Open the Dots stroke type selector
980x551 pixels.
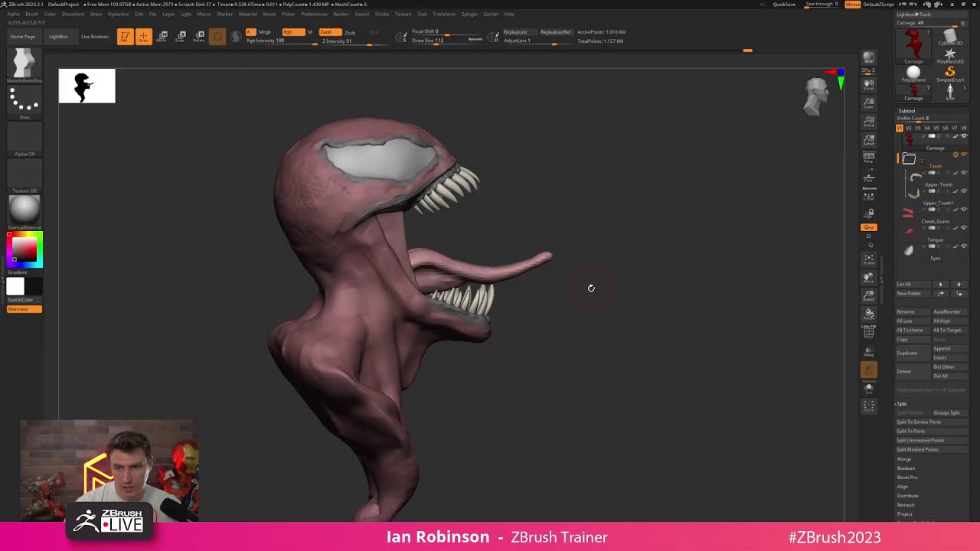[24, 103]
